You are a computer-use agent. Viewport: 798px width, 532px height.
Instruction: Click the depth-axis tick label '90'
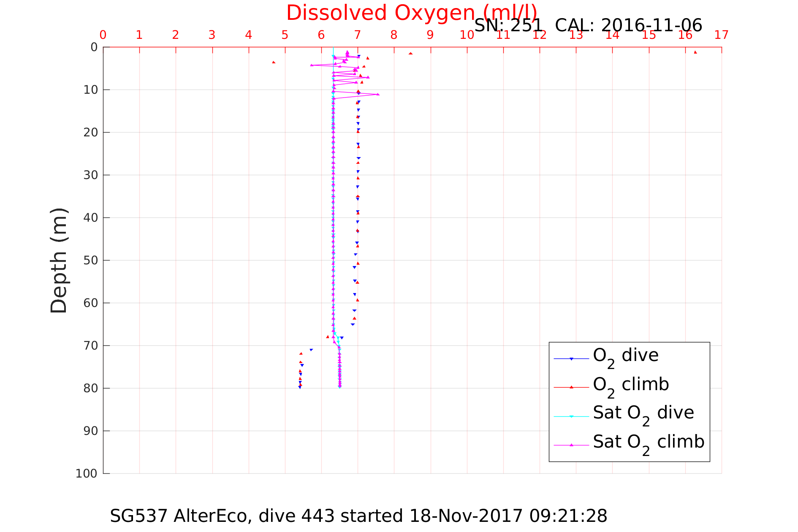tap(91, 431)
